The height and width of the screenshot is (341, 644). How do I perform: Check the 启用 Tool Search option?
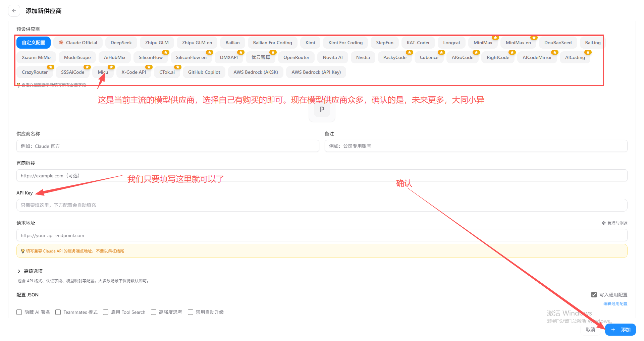(x=105, y=312)
